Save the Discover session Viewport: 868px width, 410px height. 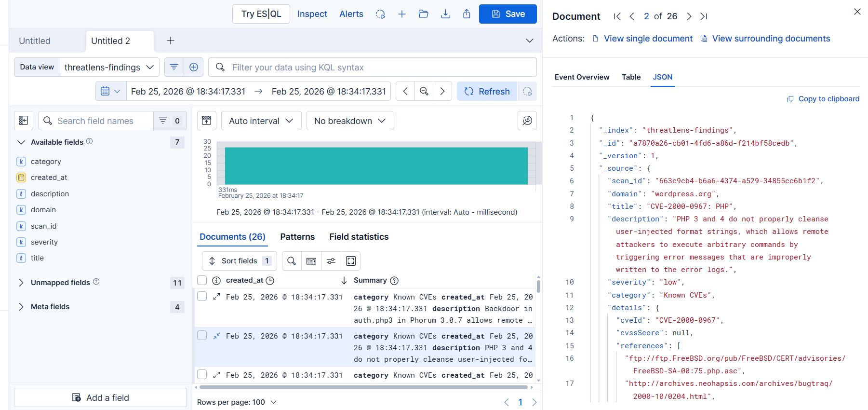508,14
